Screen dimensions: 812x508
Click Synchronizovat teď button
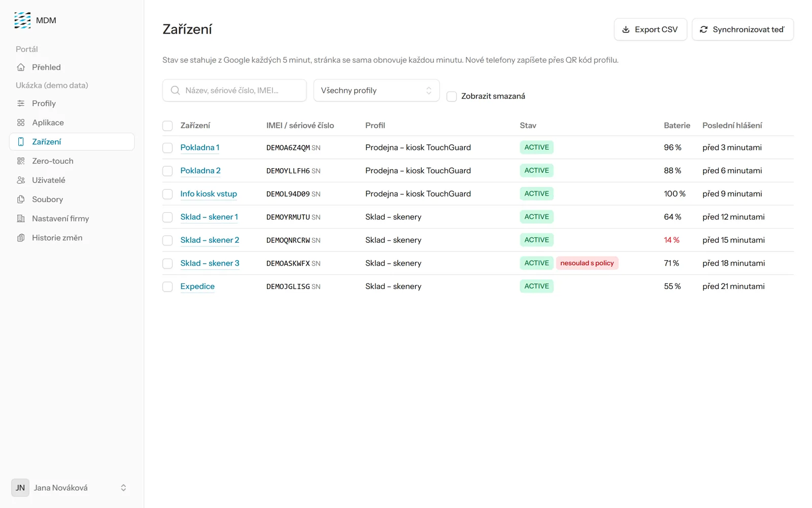(742, 29)
